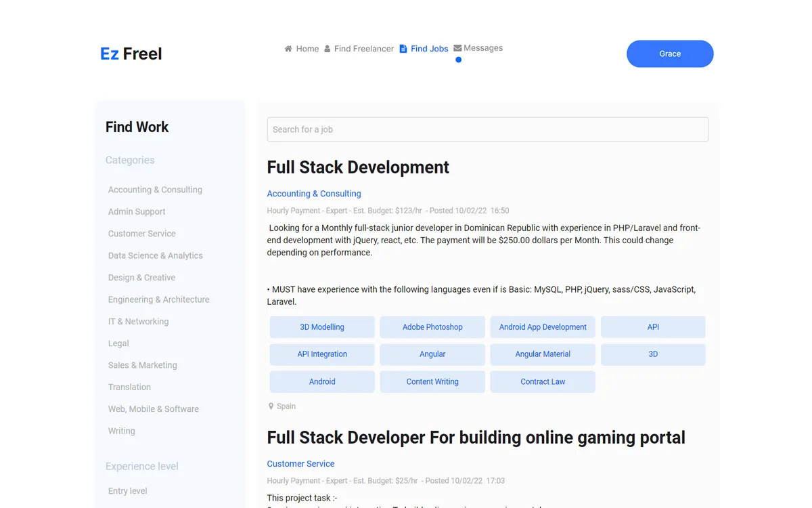Click the location pin icon near Spain
Screen dimensions: 812x508
tap(271, 406)
